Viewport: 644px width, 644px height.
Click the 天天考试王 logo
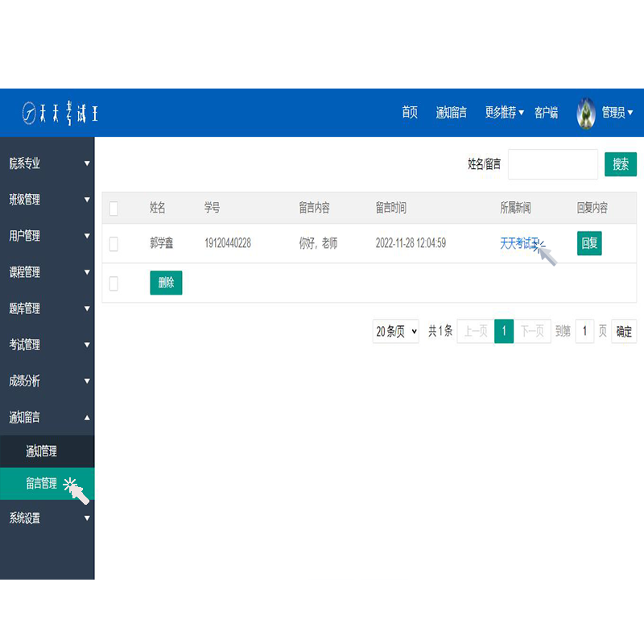60,113
